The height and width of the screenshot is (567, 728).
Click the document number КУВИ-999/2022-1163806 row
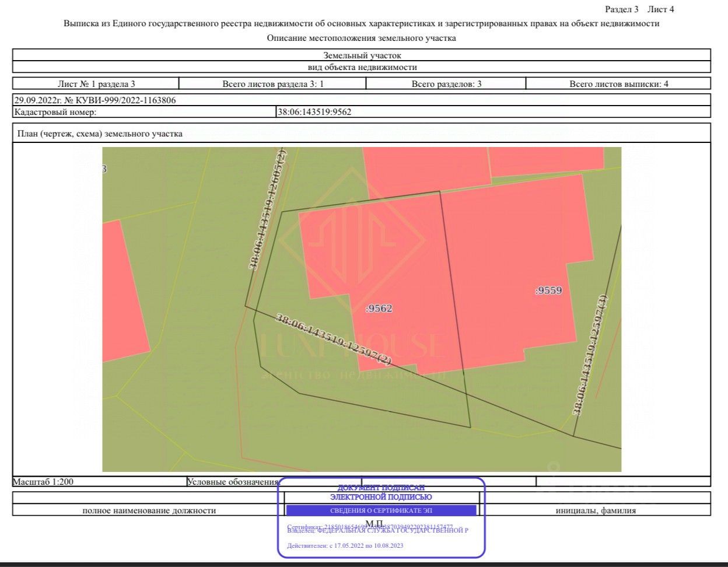click(x=95, y=100)
